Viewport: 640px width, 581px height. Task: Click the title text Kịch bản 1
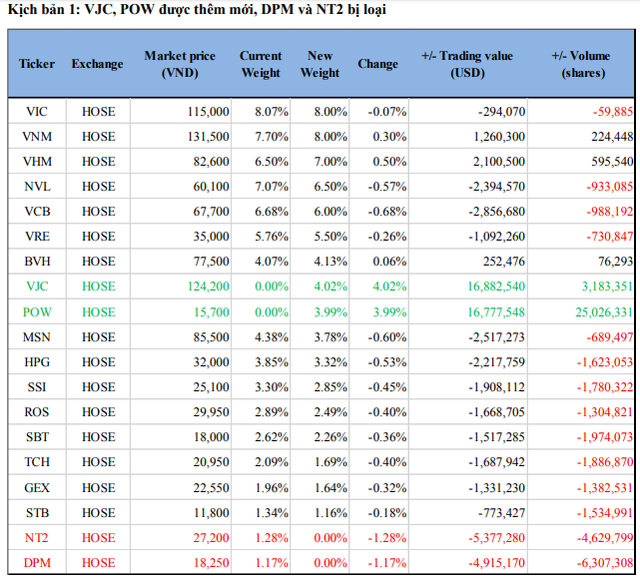click(42, 9)
